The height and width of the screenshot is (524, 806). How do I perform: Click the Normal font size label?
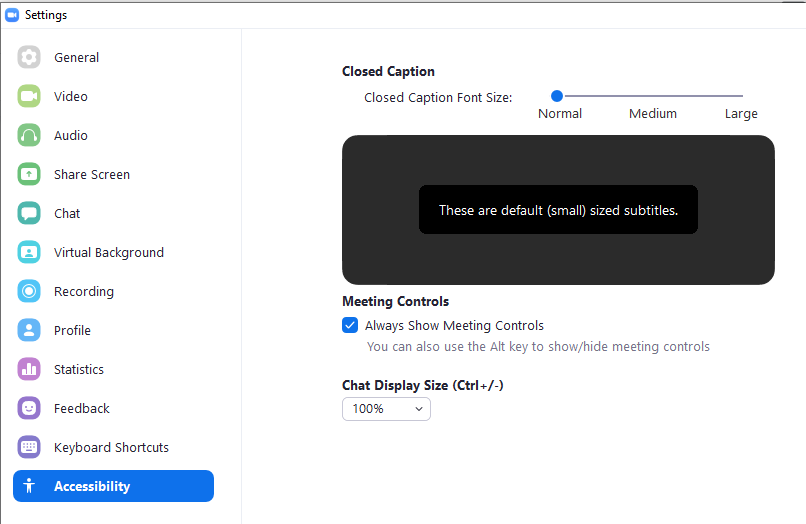pyautogui.click(x=560, y=114)
